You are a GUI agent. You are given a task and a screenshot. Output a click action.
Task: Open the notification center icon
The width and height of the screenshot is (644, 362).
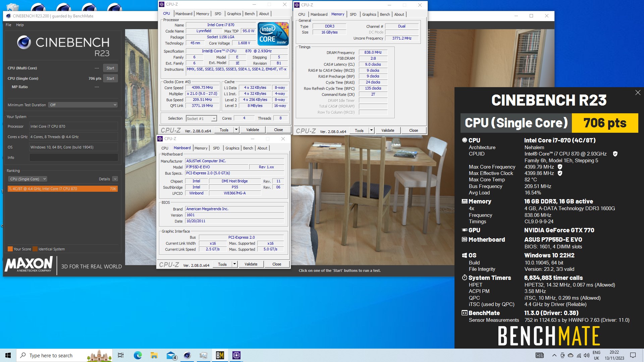coord(633,355)
